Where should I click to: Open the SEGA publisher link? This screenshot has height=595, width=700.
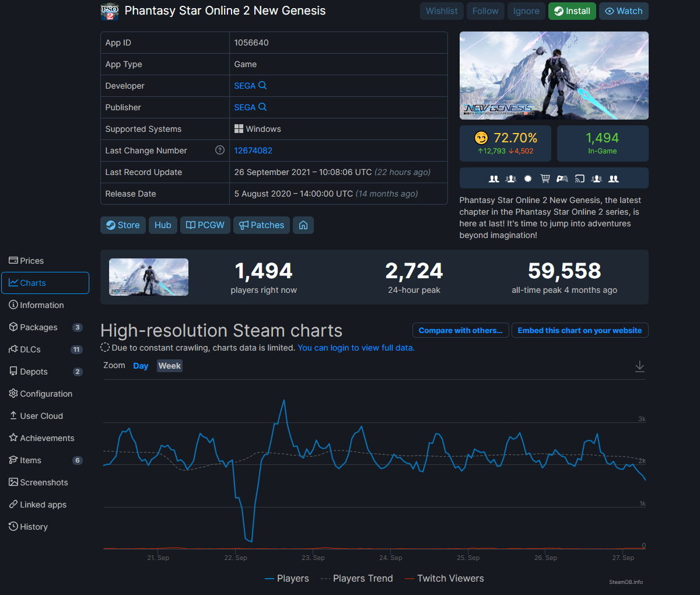pyautogui.click(x=244, y=107)
